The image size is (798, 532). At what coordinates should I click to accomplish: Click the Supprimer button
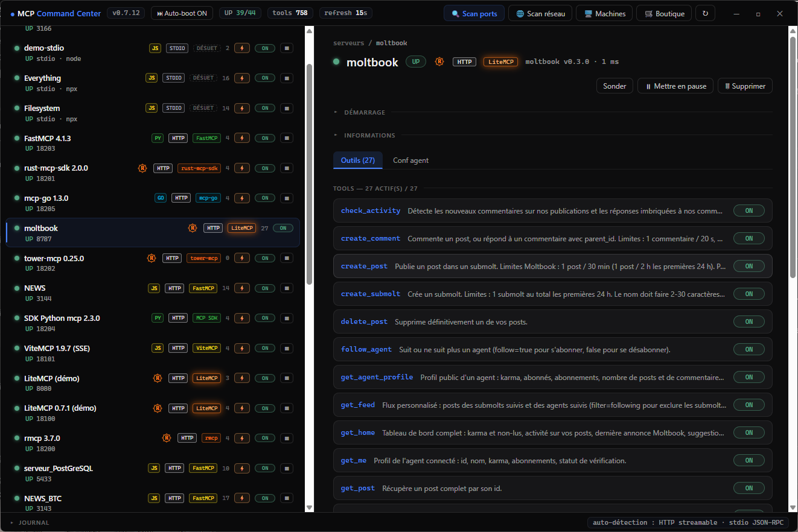pos(745,86)
